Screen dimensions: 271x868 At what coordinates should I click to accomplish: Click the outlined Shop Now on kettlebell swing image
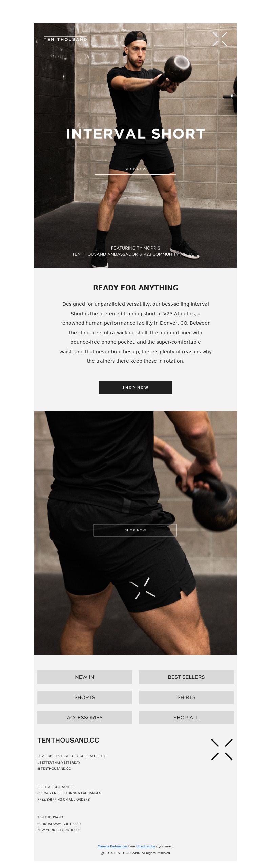pyautogui.click(x=135, y=169)
